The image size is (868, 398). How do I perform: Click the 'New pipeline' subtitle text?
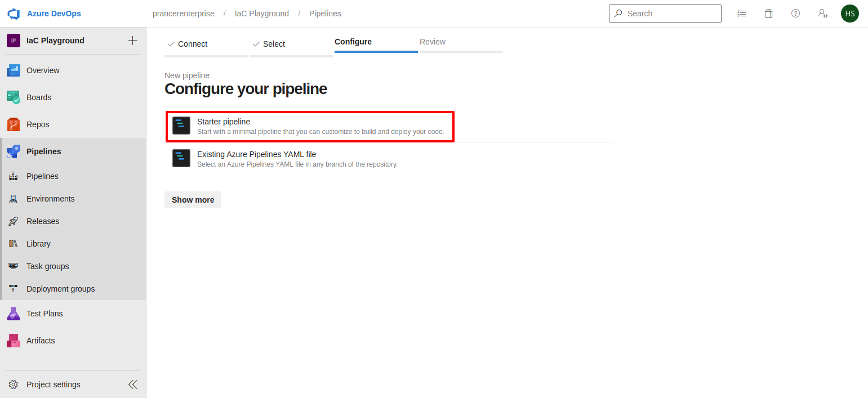click(x=187, y=75)
